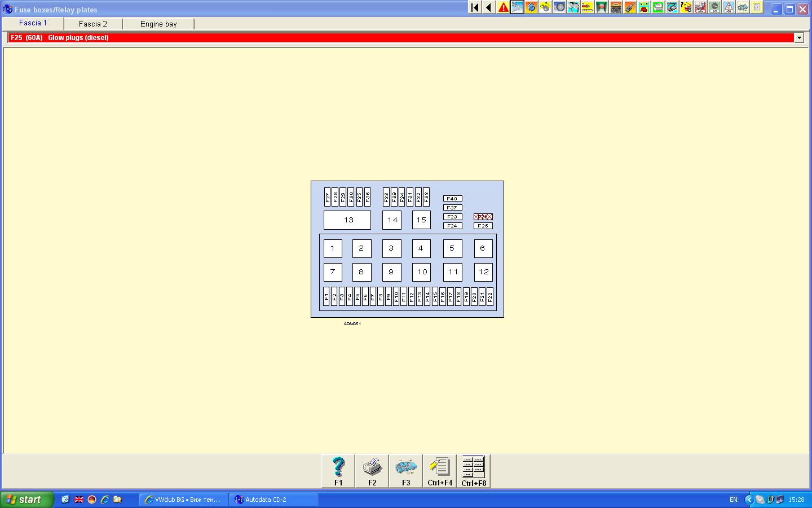
Task: Click the wheel/tyre toolbar icon
Action: [559, 7]
